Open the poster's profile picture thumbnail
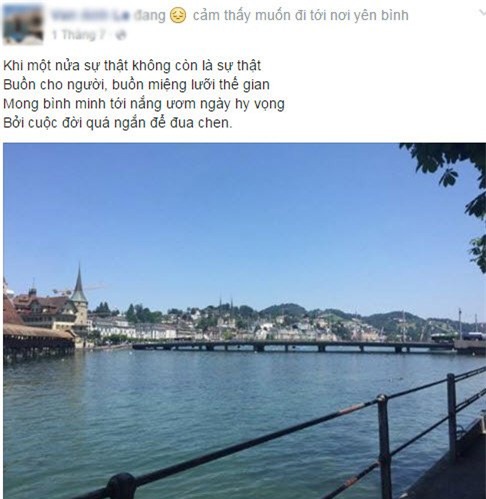Image resolution: width=486 pixels, height=499 pixels. tap(23, 24)
